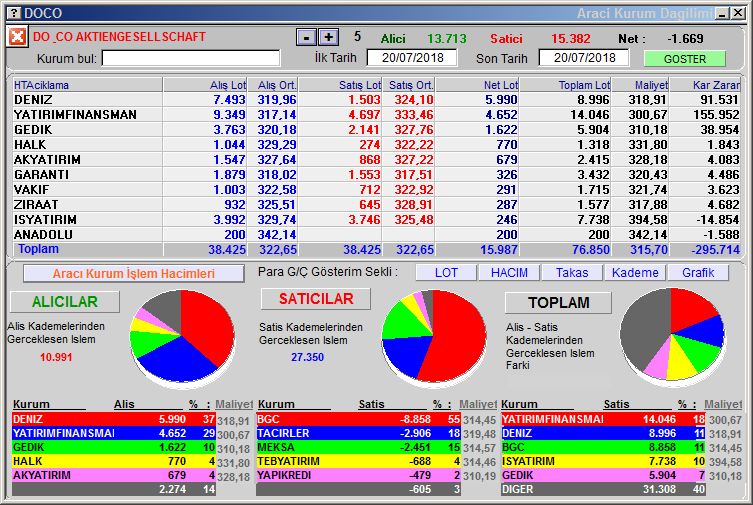The image size is (753, 505).
Task: Click the TOPLAM button
Action: tap(559, 302)
